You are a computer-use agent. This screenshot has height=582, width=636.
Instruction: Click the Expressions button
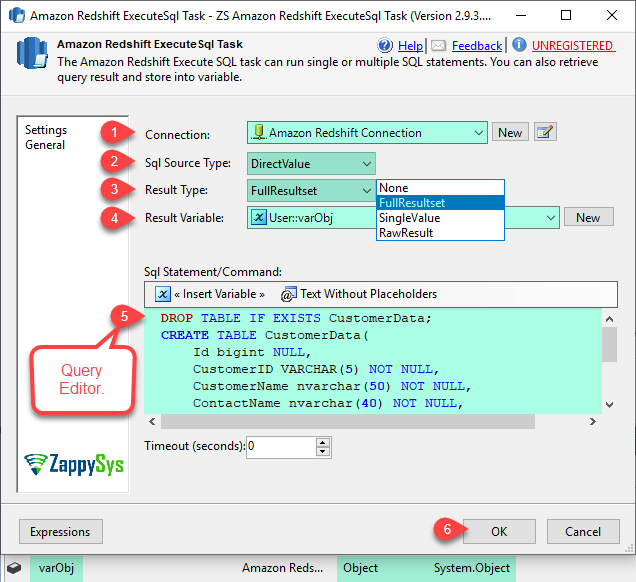[x=60, y=531]
